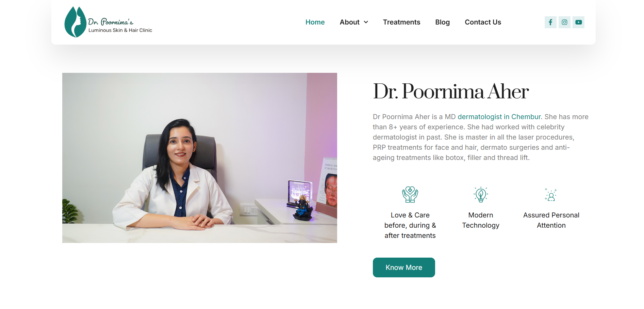Image resolution: width=644 pixels, height=309 pixels.
Task: Follow the 'dermatologist in Chembur' link
Action: [499, 117]
